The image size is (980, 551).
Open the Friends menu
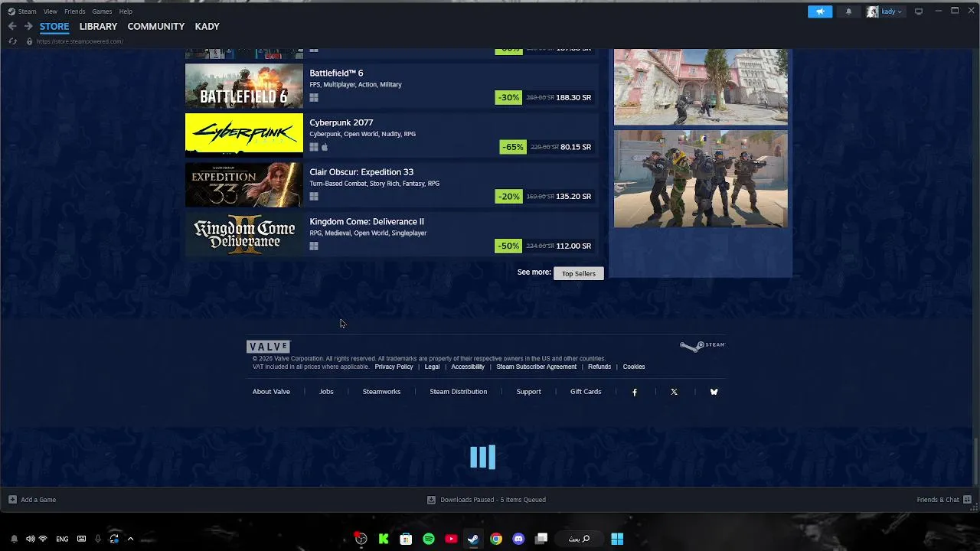pos(75,11)
